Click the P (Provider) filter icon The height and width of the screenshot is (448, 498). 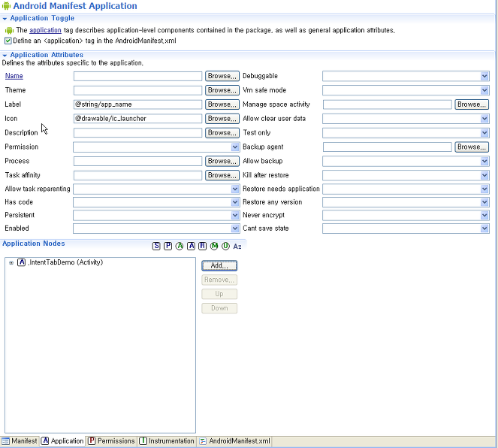(x=168, y=246)
